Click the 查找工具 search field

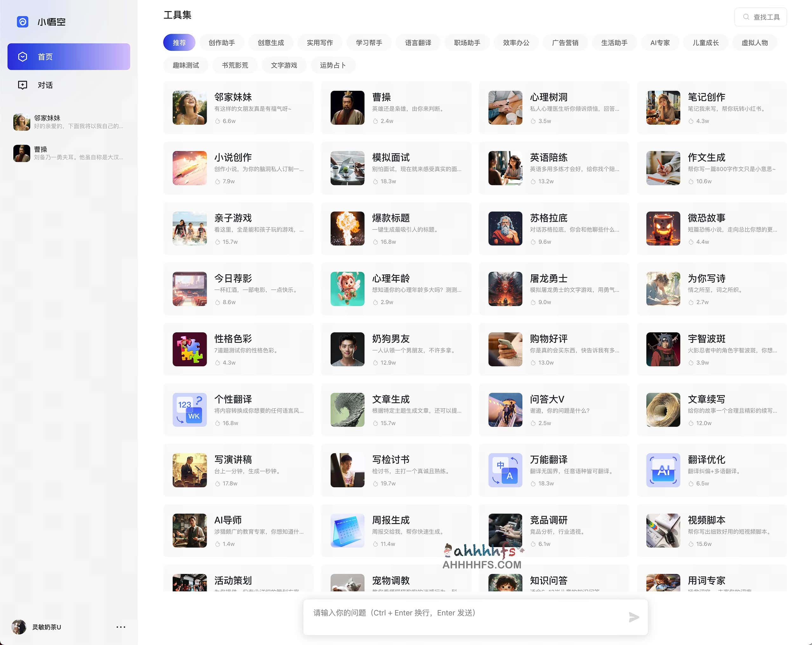click(760, 17)
